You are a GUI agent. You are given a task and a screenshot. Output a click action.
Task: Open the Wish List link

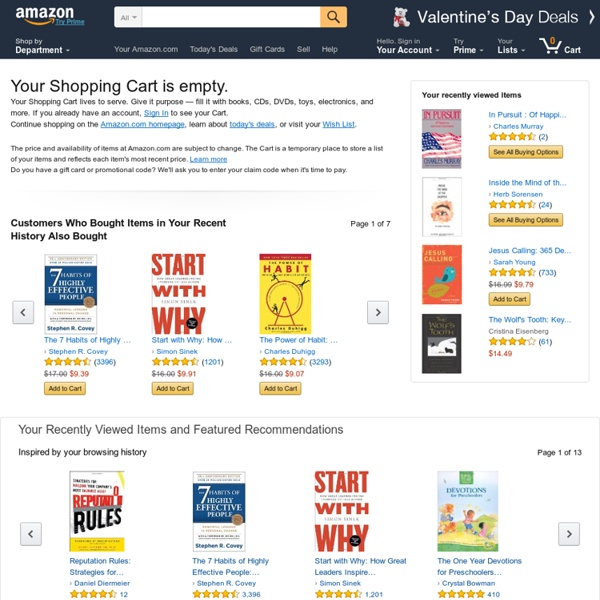click(339, 124)
